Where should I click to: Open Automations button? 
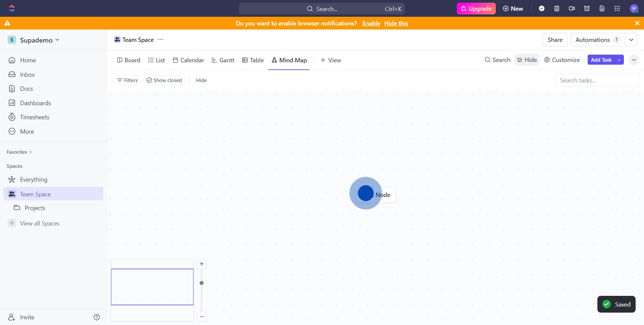[598, 40]
